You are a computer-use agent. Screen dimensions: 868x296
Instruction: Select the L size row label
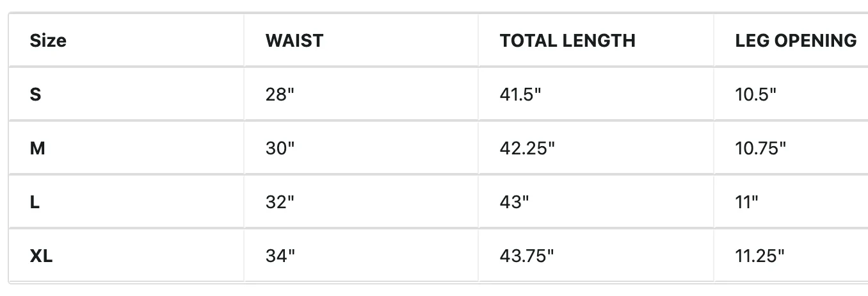coord(35,202)
